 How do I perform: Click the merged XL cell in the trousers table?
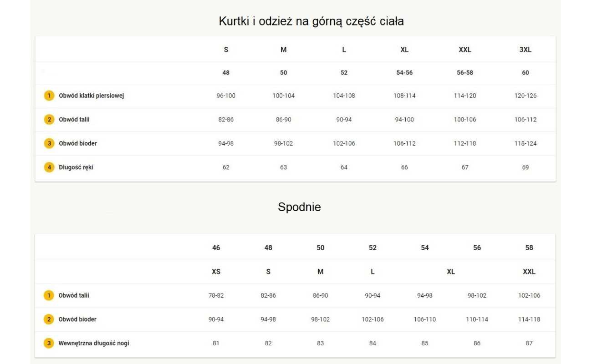click(451, 272)
